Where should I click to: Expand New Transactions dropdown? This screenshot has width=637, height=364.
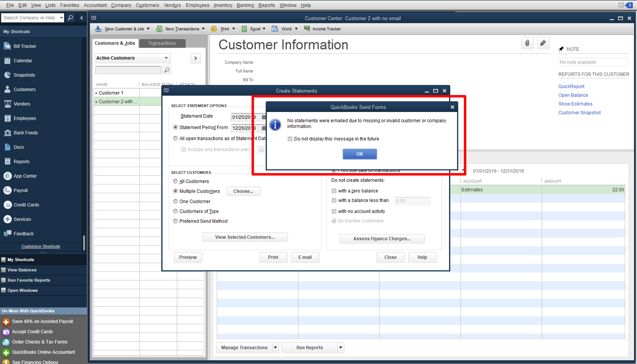click(x=203, y=29)
